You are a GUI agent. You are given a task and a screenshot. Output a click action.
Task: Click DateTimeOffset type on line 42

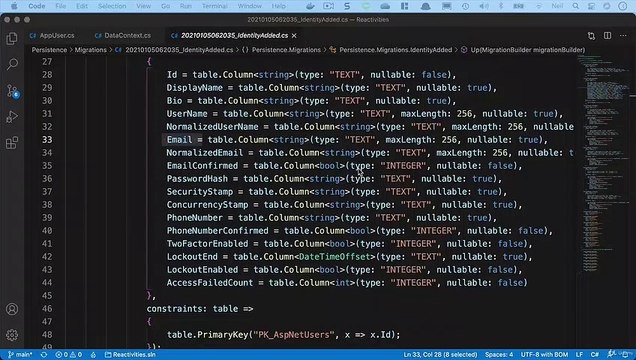[335, 257]
